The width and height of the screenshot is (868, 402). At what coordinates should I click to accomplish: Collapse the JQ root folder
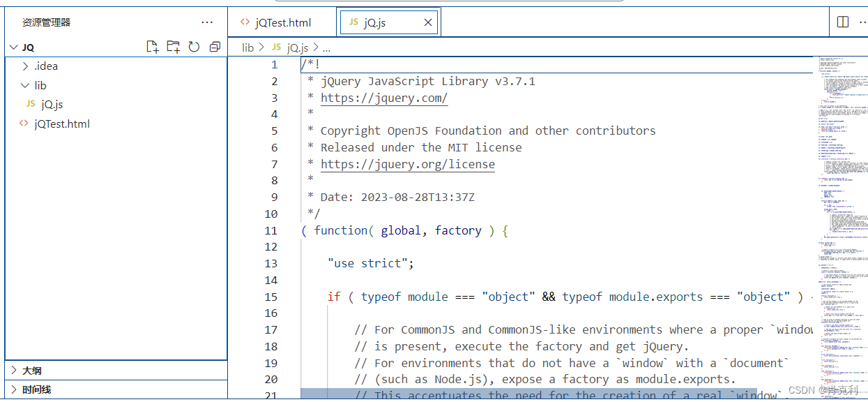tap(13, 47)
